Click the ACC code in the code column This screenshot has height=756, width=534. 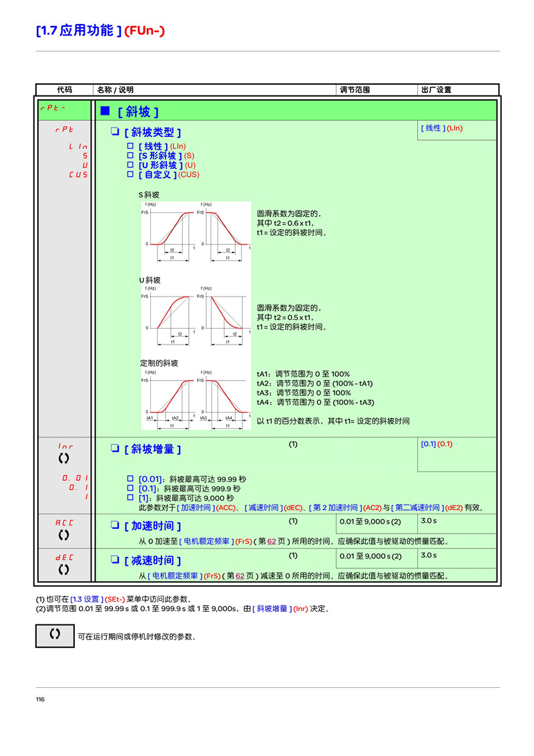coord(65,523)
